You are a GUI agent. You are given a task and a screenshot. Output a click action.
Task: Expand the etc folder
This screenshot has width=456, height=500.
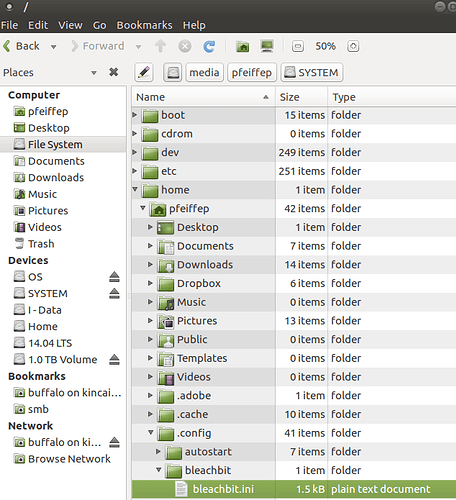pos(135,171)
